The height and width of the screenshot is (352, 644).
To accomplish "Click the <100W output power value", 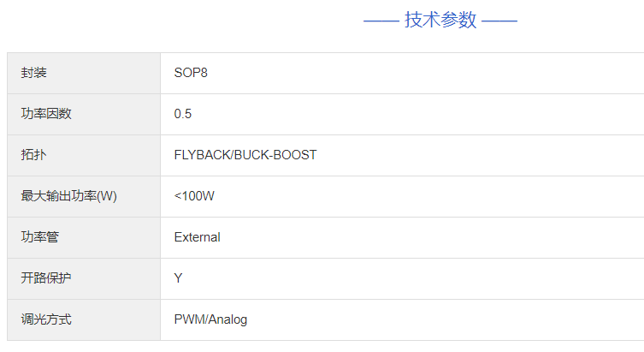I will point(194,196).
